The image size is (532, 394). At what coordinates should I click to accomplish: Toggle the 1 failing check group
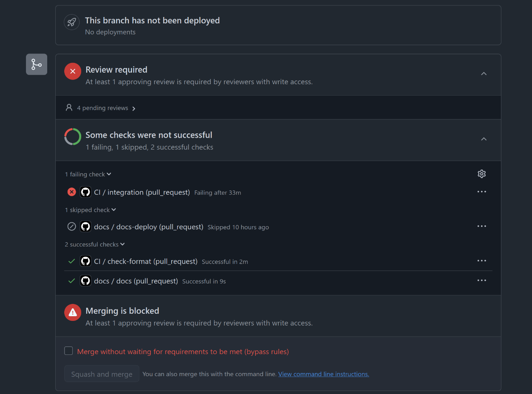[x=88, y=174]
